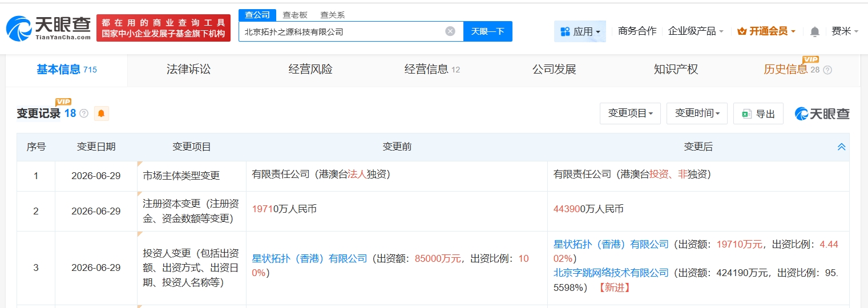The height and width of the screenshot is (308, 868).
Task: Select the 经营风险 tab
Action: 310,70
